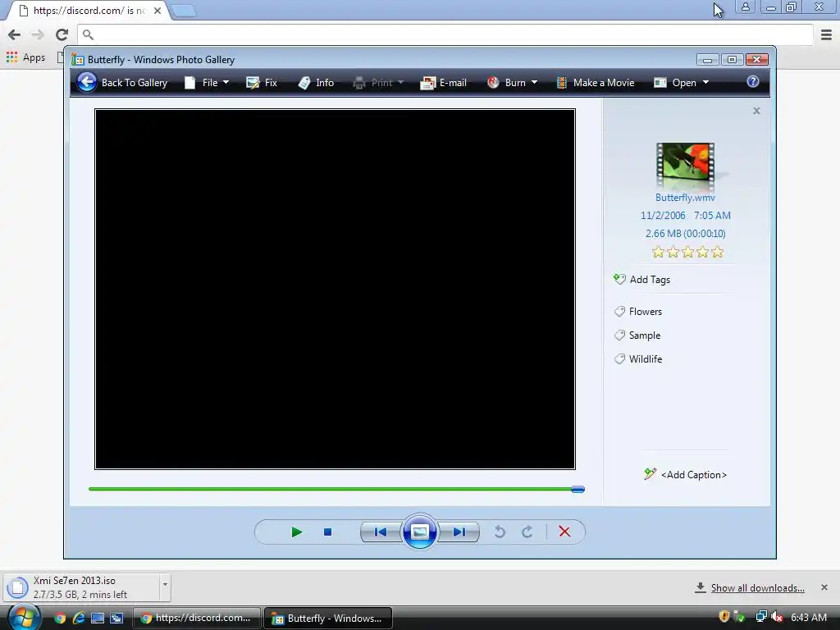840x630 pixels.
Task: Show the Info pane
Action: pos(316,83)
